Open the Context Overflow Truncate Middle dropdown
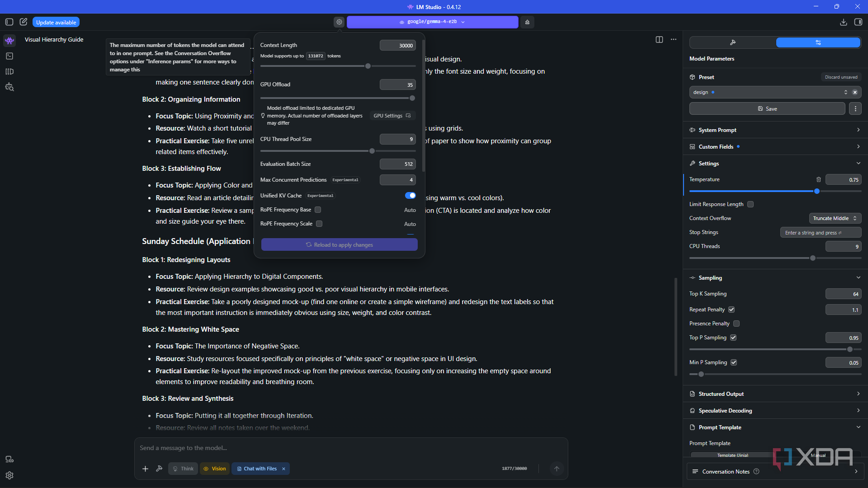 coord(835,218)
